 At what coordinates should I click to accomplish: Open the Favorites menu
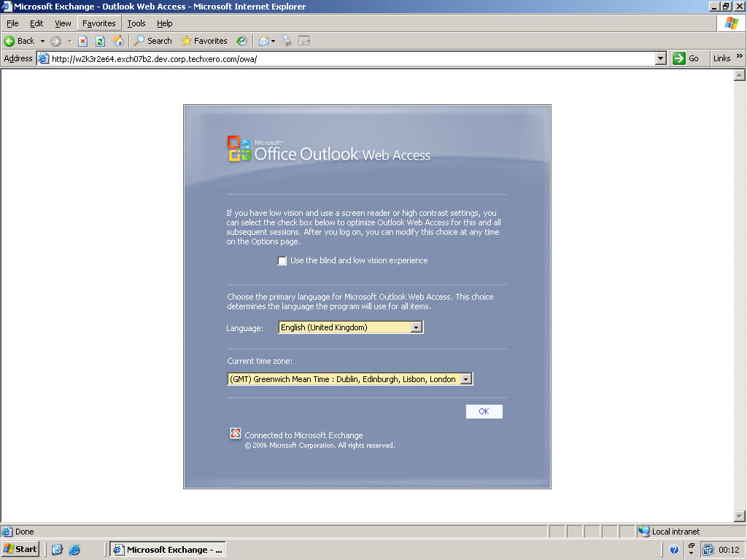coord(98,23)
